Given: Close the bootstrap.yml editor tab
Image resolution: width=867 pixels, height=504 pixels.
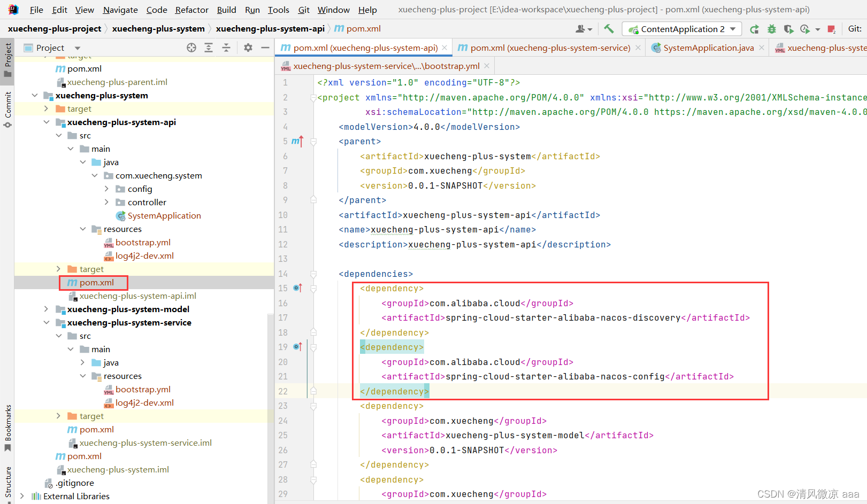Looking at the screenshot, I should coord(487,66).
